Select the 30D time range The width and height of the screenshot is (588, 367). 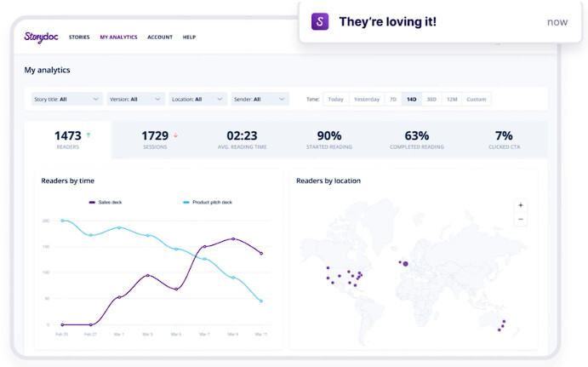point(431,100)
